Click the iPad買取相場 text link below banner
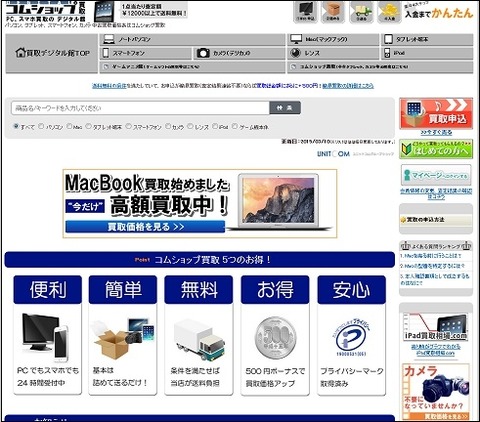The width and height of the screenshot is (480, 422). pos(436,350)
